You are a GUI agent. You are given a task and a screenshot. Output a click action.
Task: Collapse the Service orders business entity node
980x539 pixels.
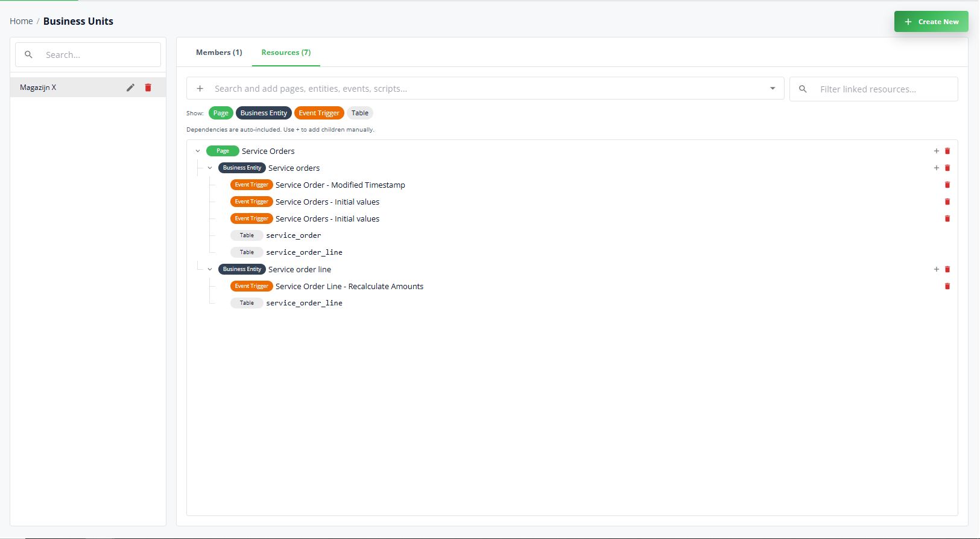[x=210, y=168]
